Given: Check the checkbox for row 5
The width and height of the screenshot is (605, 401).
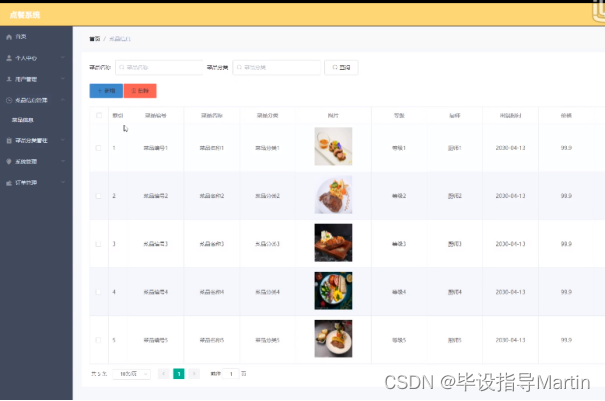Looking at the screenshot, I should click(98, 340).
